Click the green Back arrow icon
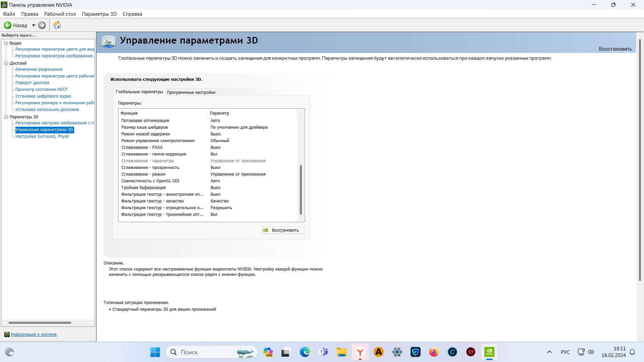 coord(7,25)
